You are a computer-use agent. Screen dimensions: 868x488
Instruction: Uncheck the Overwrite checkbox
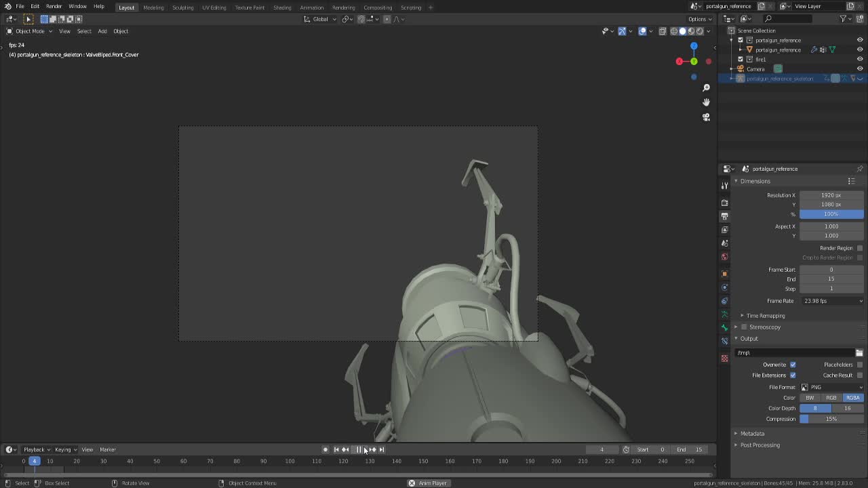[x=793, y=365]
